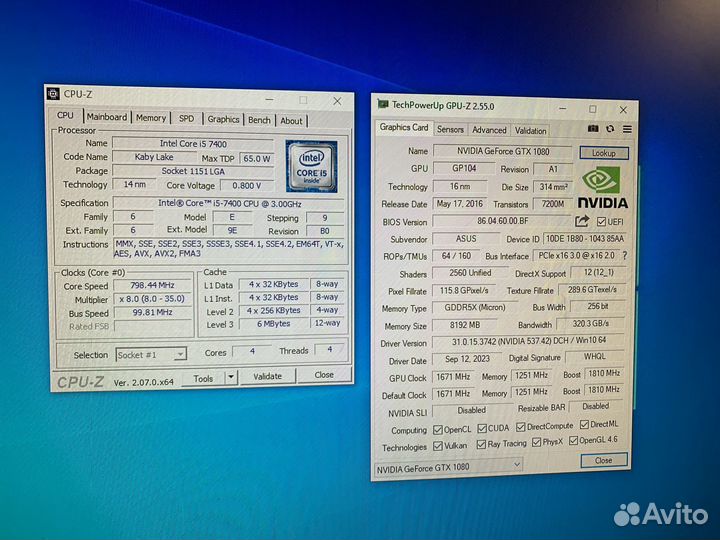
Task: Click the Release Date value May 17, 2016
Action: [460, 203]
